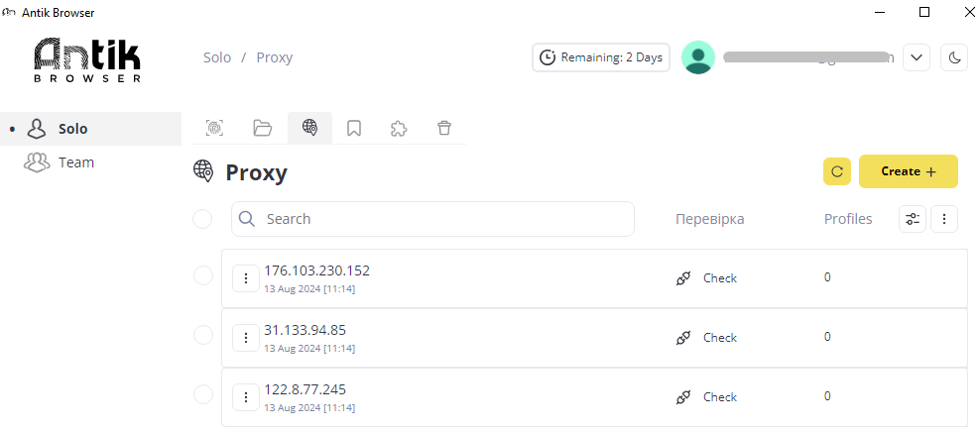Open the bookmarks tab icon
Screen dimensions: 980x430
coord(354,128)
